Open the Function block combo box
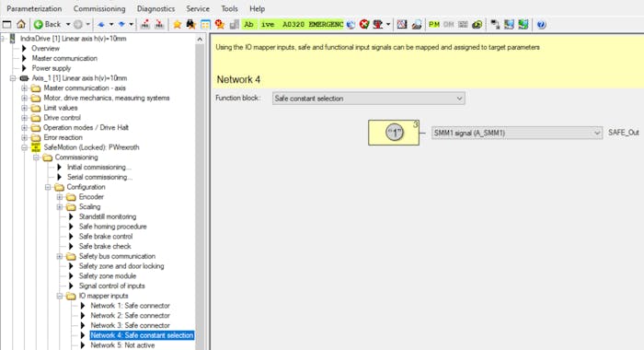 [368, 99]
